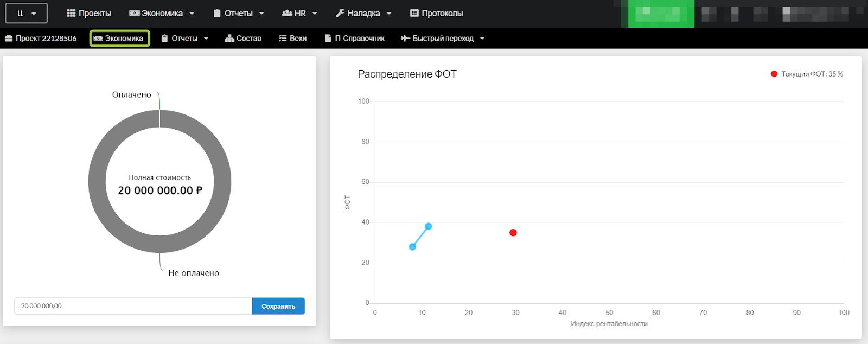Click the wrench icon next to Наладка

click(340, 13)
